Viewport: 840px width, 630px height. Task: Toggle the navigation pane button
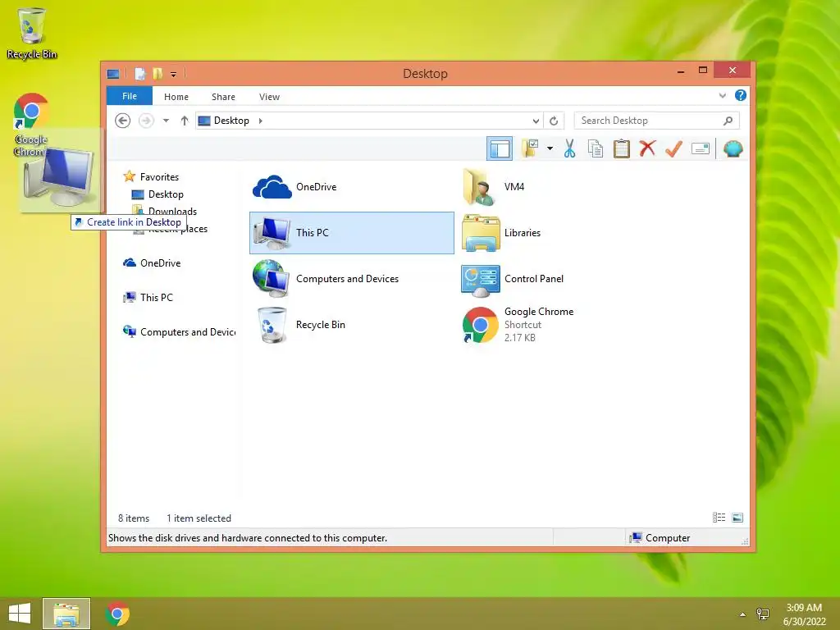(x=500, y=149)
